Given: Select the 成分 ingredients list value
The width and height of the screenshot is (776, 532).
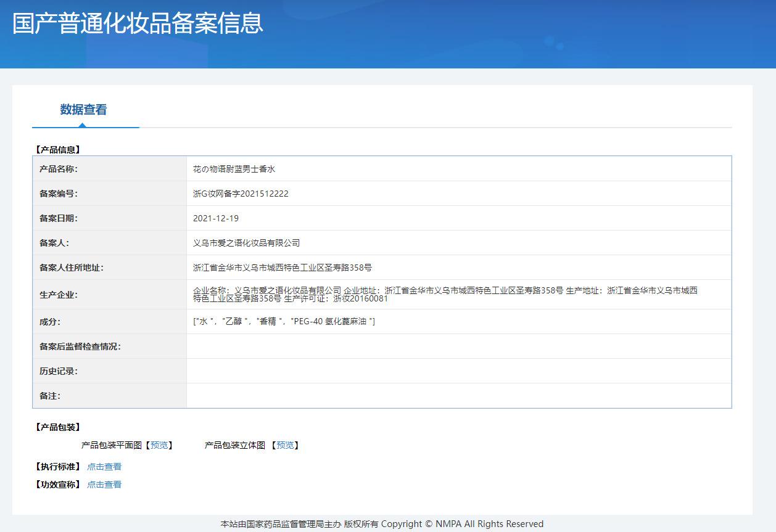Looking at the screenshot, I should point(284,322).
